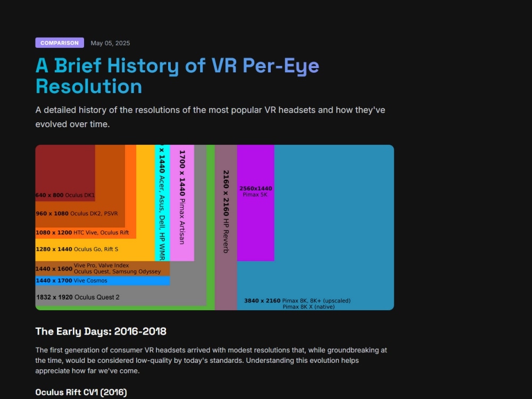This screenshot has height=399, width=532.
Task: Click the first-generation headsets paragraph
Action: (x=211, y=360)
